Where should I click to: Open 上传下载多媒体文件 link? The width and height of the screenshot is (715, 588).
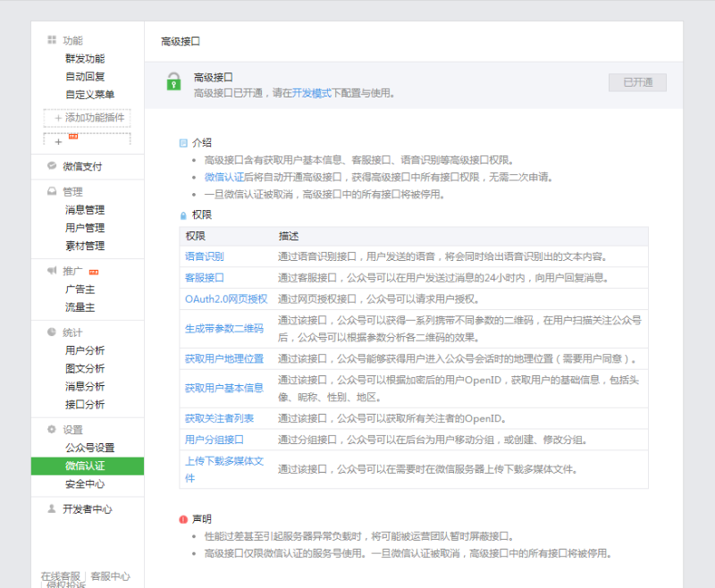(x=224, y=469)
